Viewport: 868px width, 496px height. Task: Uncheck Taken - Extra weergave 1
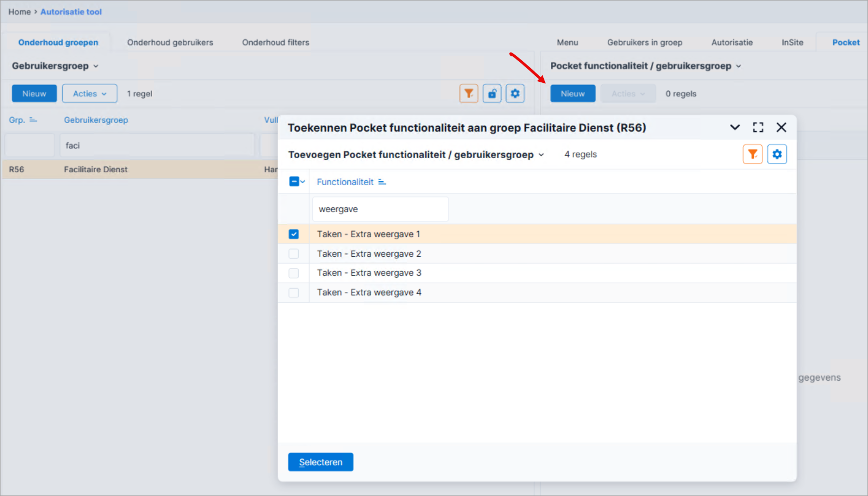point(294,234)
